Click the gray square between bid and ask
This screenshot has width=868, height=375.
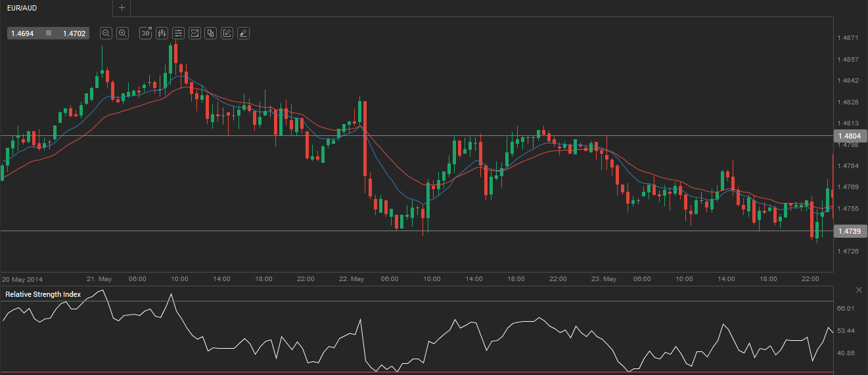[x=49, y=33]
